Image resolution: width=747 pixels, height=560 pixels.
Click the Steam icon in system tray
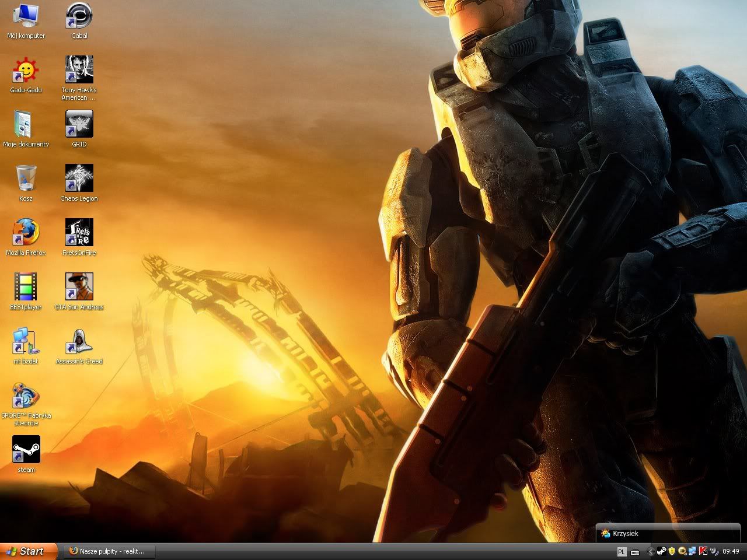pyautogui.click(x=662, y=551)
